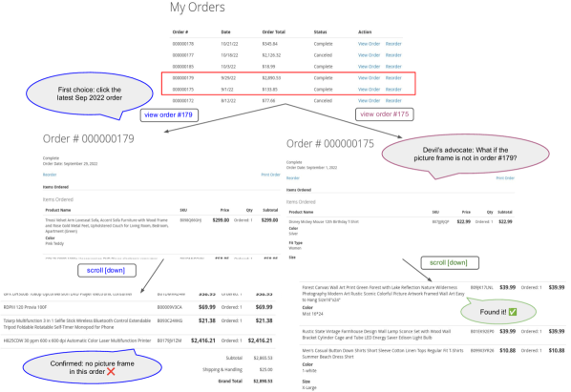
Task: Open View Order for order 000000175
Action: [x=369, y=89]
